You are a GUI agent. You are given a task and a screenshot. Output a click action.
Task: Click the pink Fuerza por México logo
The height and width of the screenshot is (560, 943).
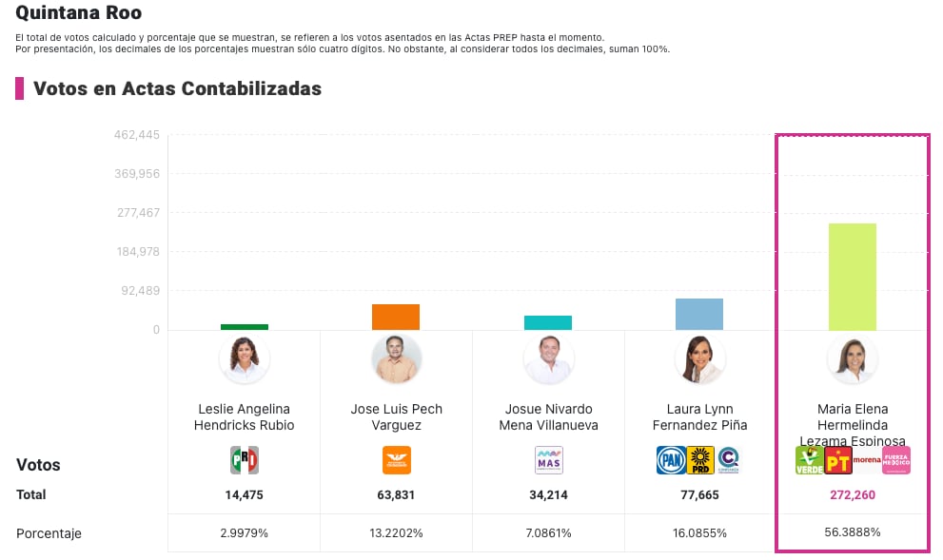click(x=896, y=460)
